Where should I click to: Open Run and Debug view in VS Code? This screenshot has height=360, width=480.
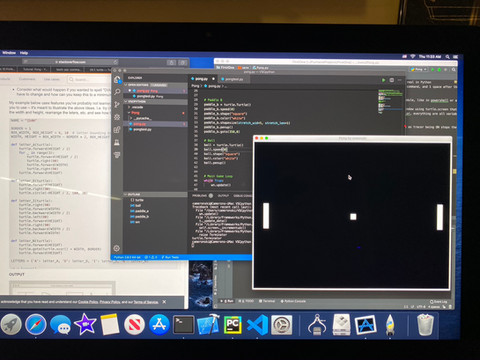[x=117, y=117]
